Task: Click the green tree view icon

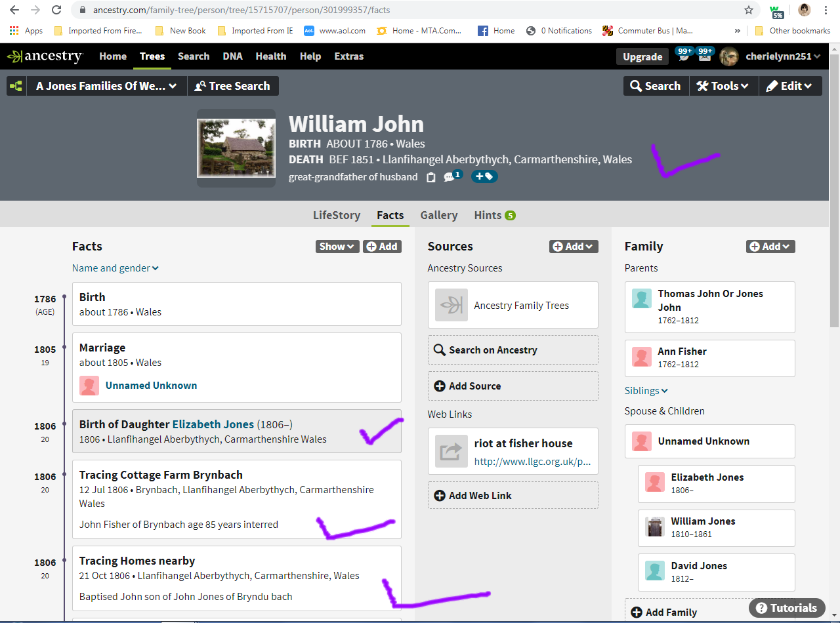Action: (x=16, y=86)
